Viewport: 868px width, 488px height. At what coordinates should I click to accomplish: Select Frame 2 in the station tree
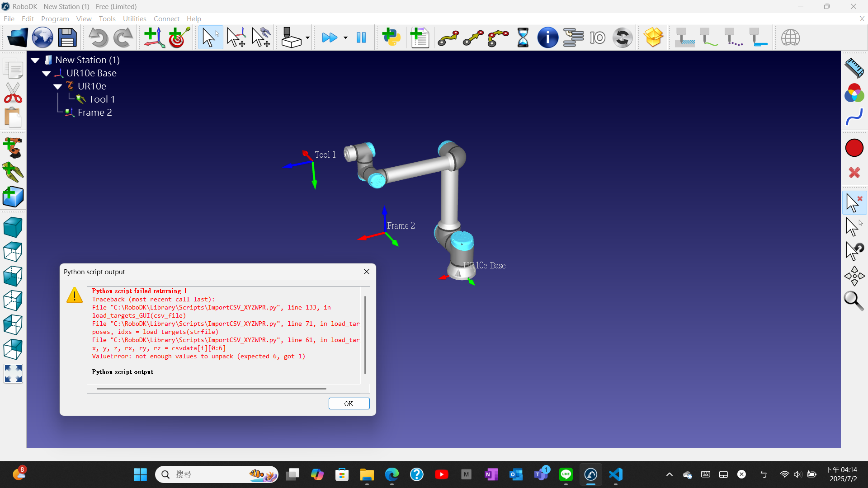[x=94, y=113]
